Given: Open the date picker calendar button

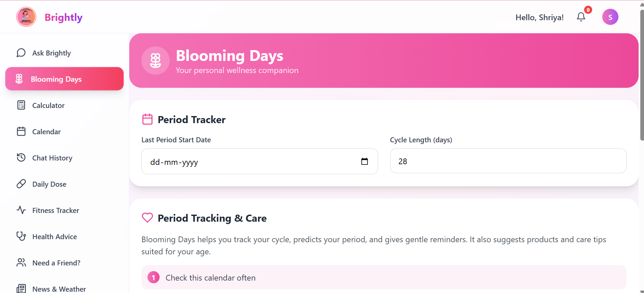Looking at the screenshot, I should (x=364, y=161).
